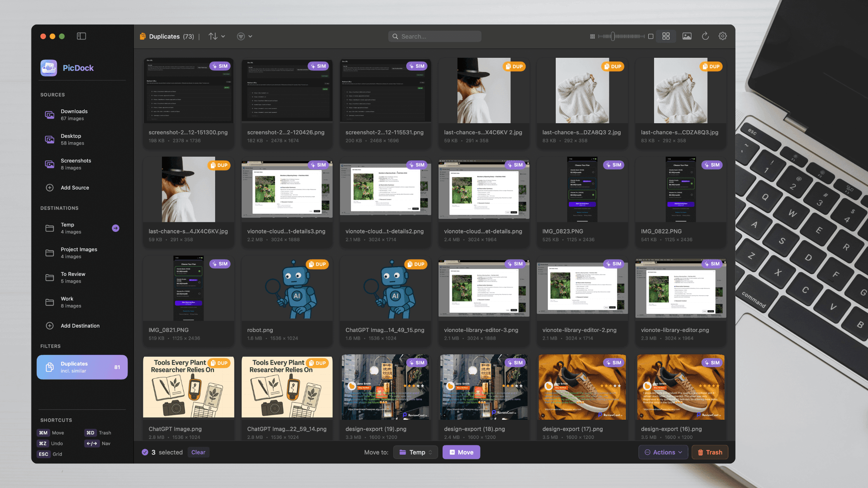The image size is (868, 488).
Task: Switch to single image preview mode
Action: coord(687,36)
